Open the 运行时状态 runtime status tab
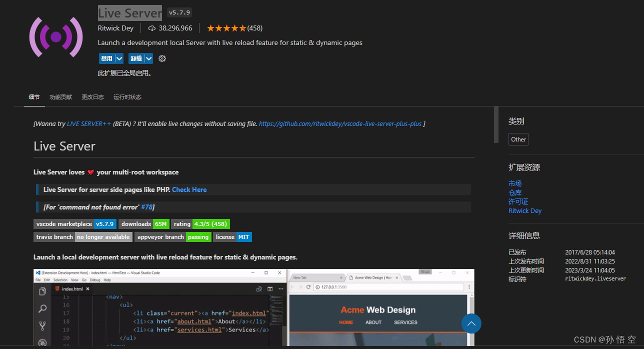The height and width of the screenshot is (349, 644). [127, 97]
